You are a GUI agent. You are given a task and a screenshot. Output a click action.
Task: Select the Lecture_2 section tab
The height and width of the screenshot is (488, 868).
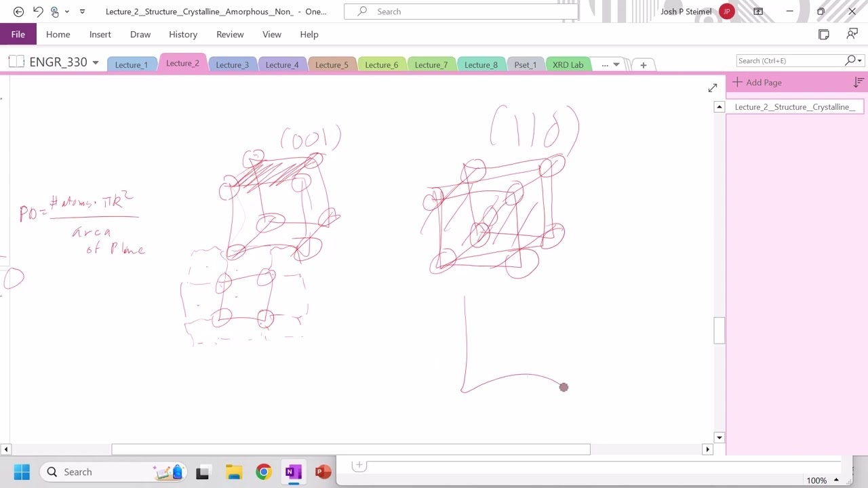coord(183,63)
